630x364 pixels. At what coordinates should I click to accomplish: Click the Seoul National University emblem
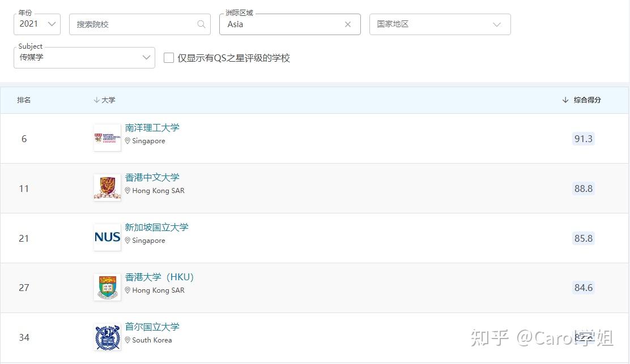click(x=107, y=337)
